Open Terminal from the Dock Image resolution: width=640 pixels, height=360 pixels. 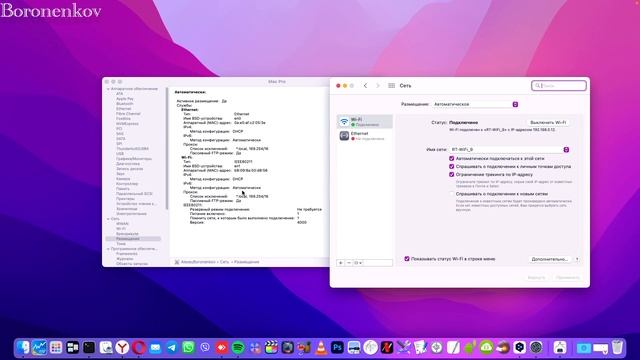click(89, 347)
